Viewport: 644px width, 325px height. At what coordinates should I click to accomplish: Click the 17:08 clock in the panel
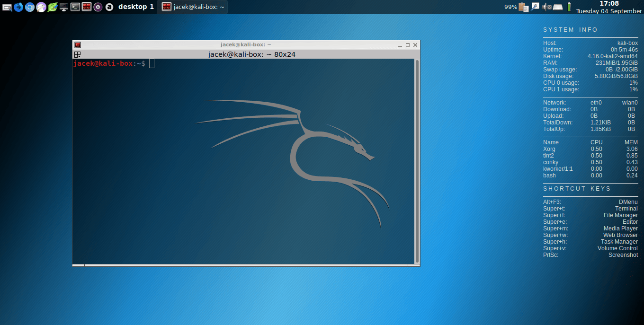pos(609,4)
